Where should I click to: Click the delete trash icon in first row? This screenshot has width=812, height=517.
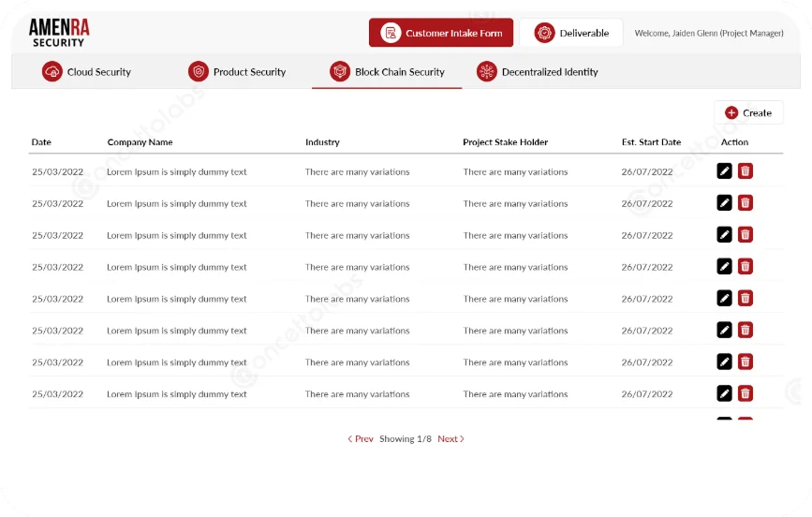pyautogui.click(x=746, y=170)
